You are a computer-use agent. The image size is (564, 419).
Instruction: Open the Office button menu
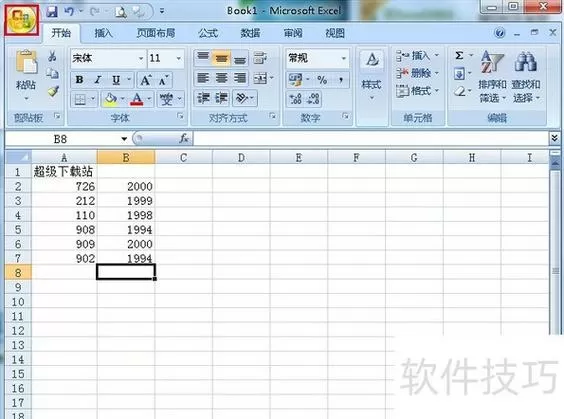pyautogui.click(x=22, y=20)
